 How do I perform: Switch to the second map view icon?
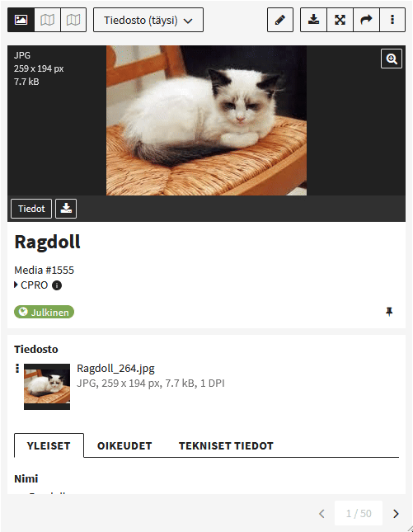click(73, 20)
